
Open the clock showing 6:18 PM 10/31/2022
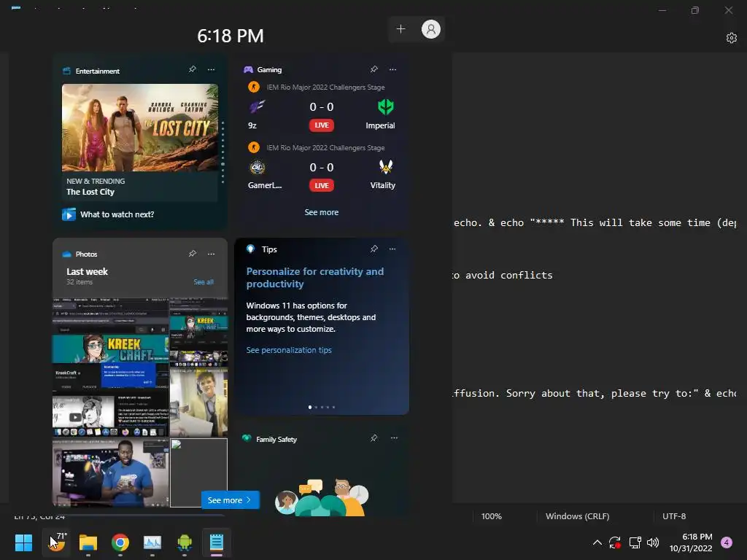(x=691, y=542)
